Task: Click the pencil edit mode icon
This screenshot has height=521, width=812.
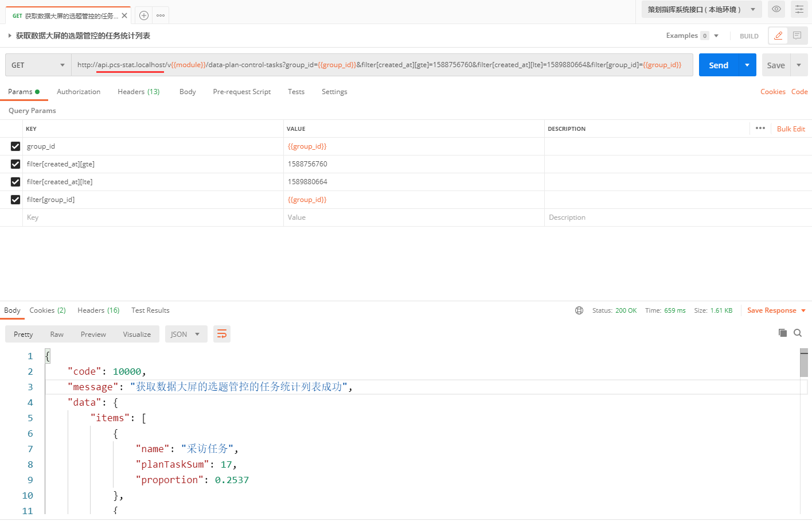Action: (x=778, y=36)
